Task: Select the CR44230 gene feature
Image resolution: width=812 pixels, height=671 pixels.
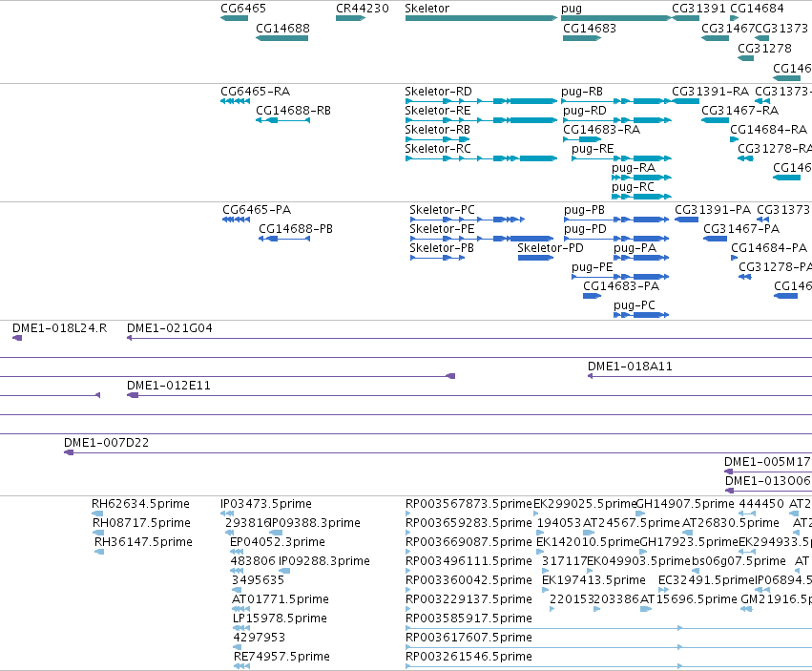Action: tap(350, 18)
